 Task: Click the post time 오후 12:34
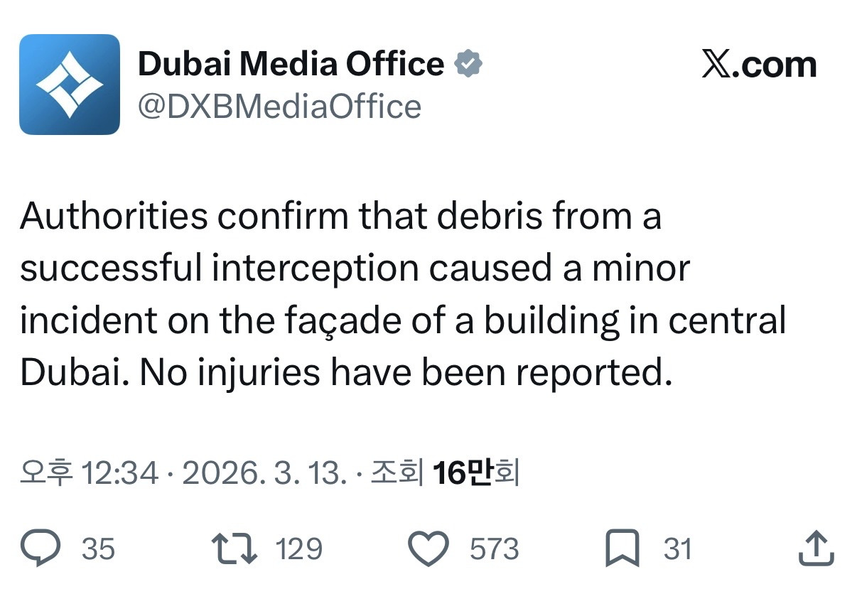pos(90,473)
